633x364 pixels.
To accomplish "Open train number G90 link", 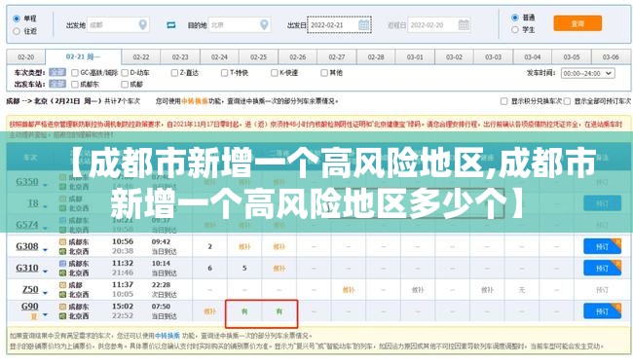I will point(29,307).
